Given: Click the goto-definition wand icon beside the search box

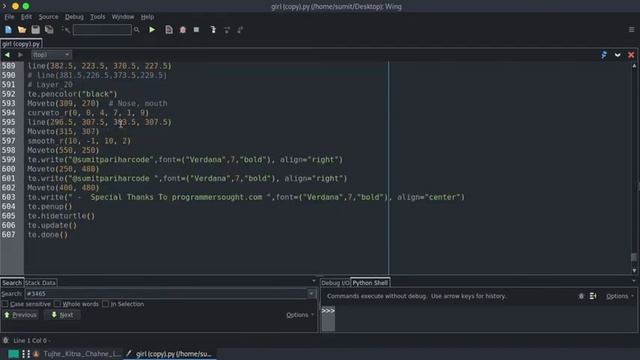Looking at the screenshot, I should tap(65, 29).
